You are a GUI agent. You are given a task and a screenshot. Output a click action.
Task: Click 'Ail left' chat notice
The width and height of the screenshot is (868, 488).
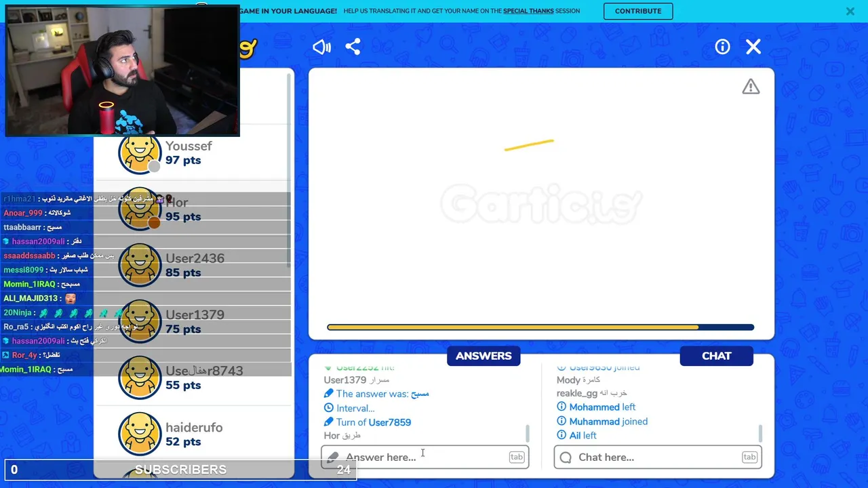[576, 436]
